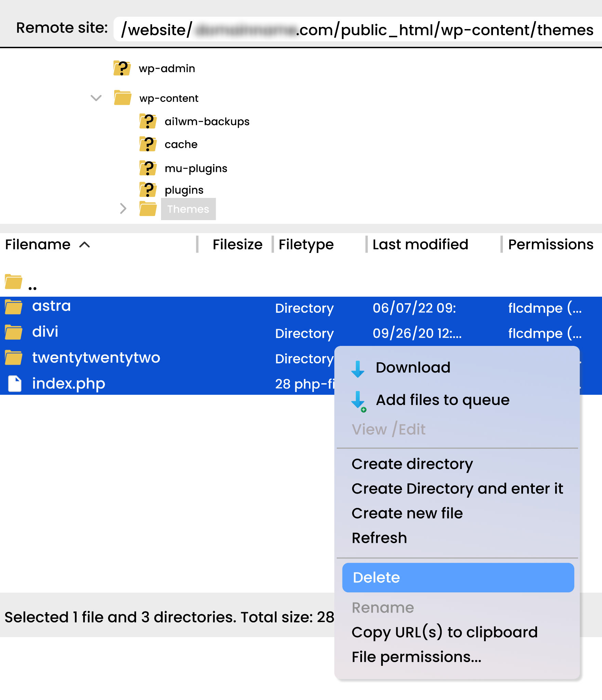Click the ai1wm-backups folder icon
The height and width of the screenshot is (700, 602).
click(148, 121)
